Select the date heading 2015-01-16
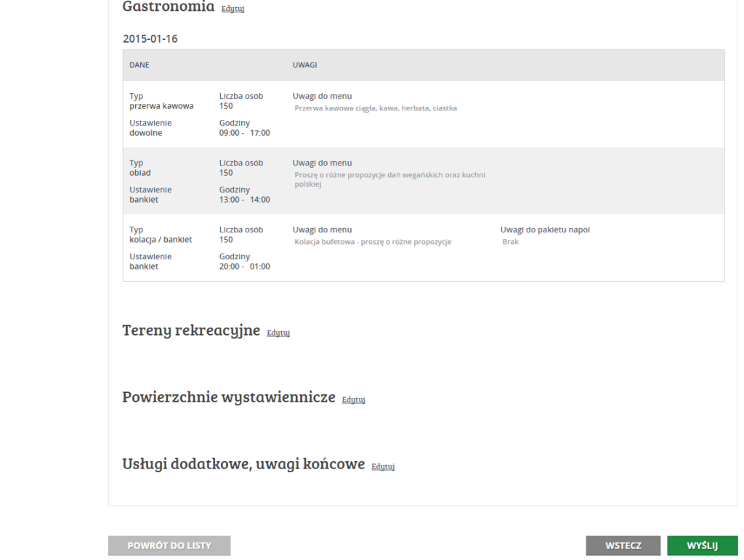 point(150,39)
